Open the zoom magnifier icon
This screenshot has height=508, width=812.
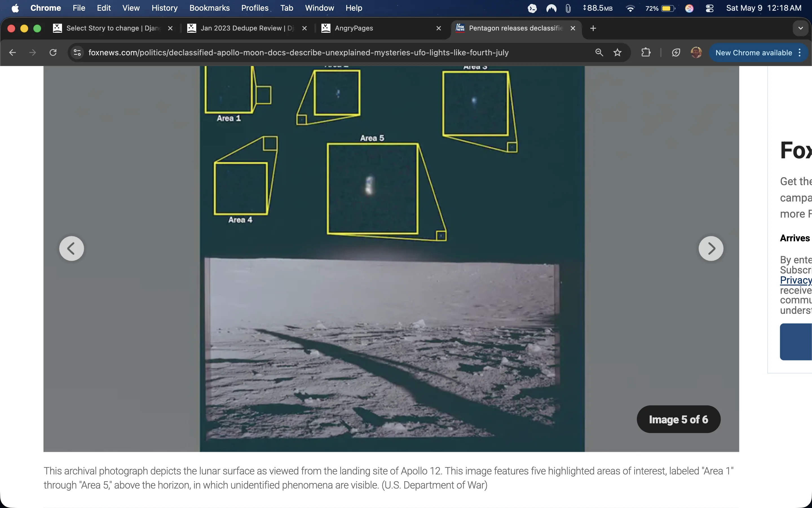(599, 52)
